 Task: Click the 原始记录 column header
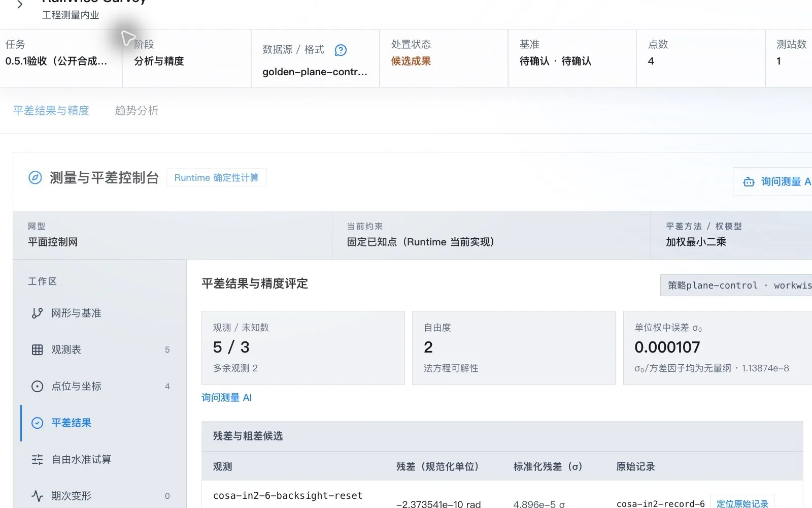tap(635, 466)
